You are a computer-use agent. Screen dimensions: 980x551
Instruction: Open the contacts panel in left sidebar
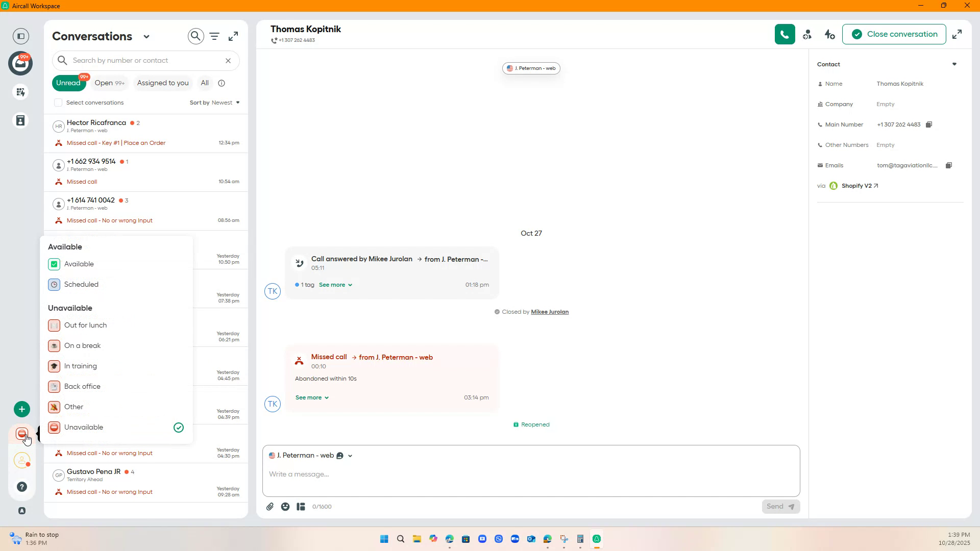(x=20, y=120)
